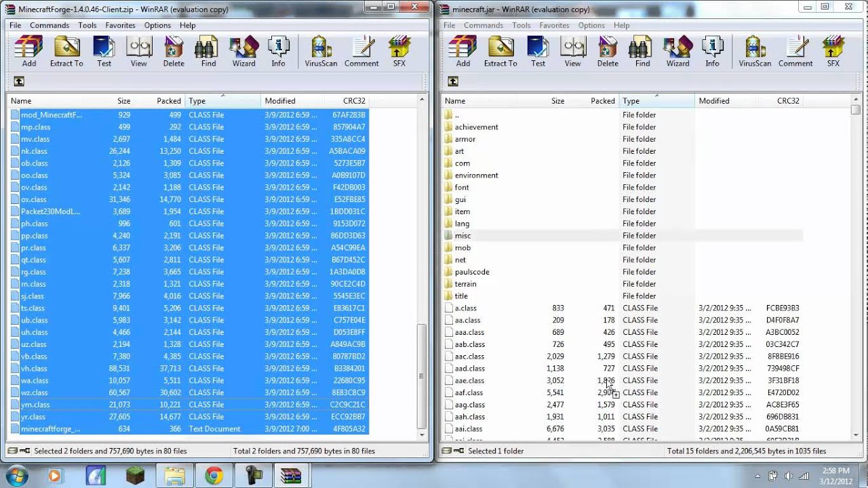Open Chrome from the taskbar
Screen dimensions: 868x488
[214, 476]
